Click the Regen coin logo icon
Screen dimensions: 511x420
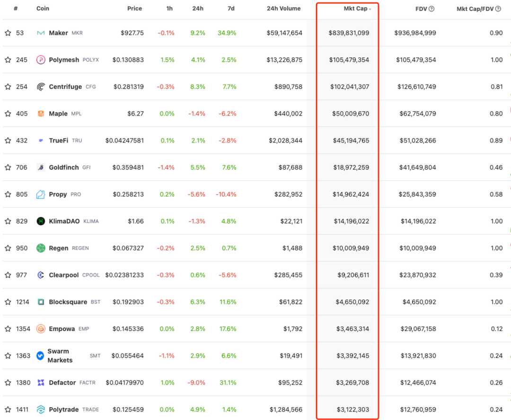pyautogui.click(x=41, y=248)
